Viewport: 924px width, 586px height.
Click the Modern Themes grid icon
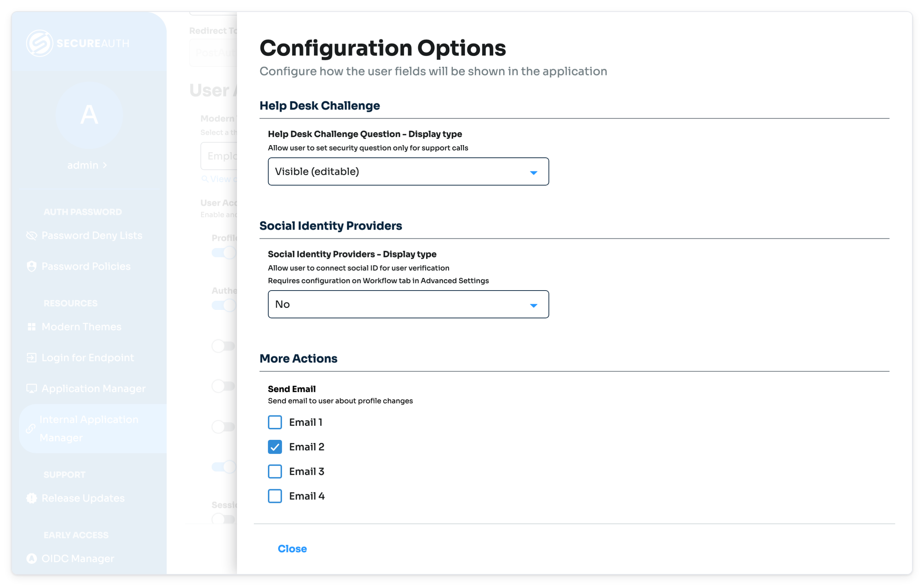31,326
